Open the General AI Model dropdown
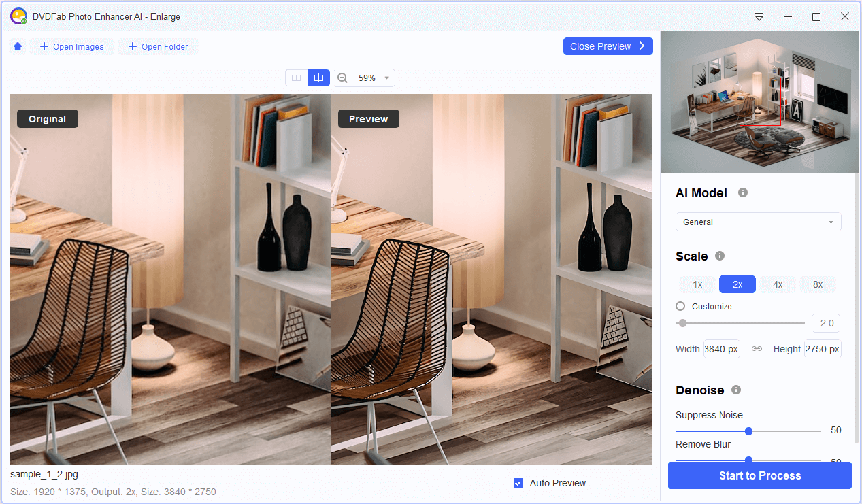The image size is (862, 504). point(758,222)
